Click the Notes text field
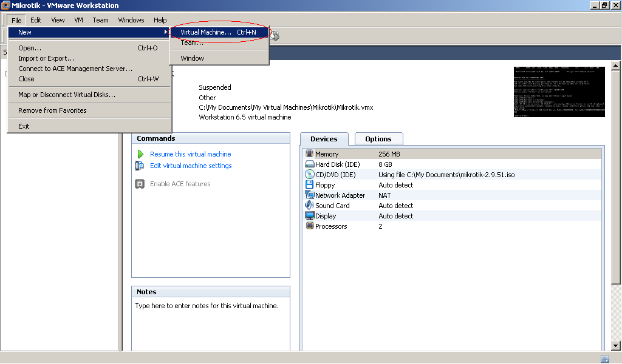Image resolution: width=622 pixels, height=364 pixels. pos(211,324)
